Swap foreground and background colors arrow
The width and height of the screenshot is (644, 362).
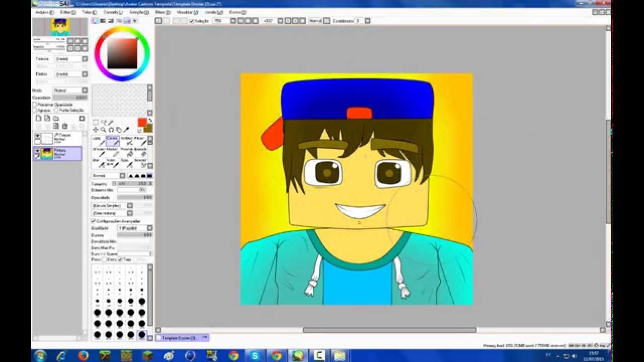150,121
